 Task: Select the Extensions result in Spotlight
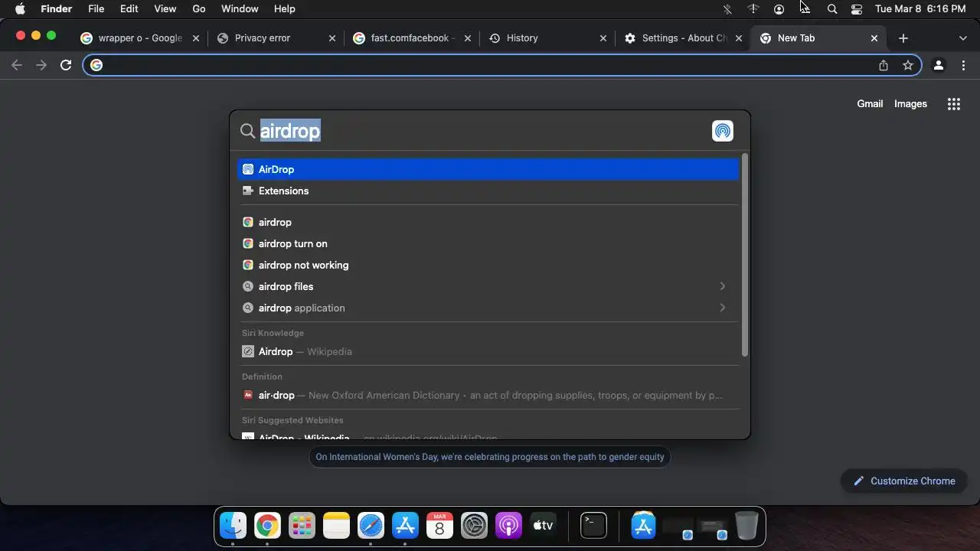488,191
